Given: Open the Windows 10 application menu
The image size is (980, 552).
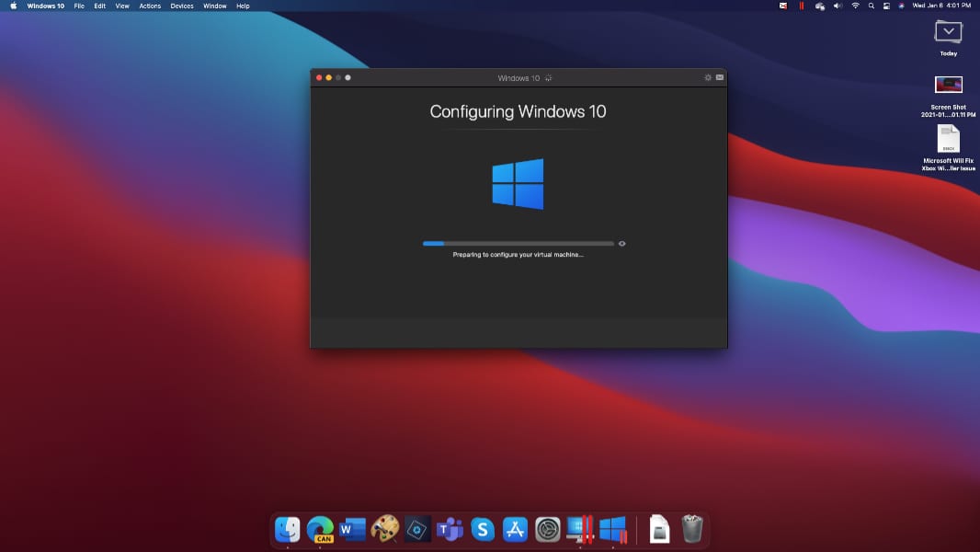Looking at the screenshot, I should [x=46, y=6].
